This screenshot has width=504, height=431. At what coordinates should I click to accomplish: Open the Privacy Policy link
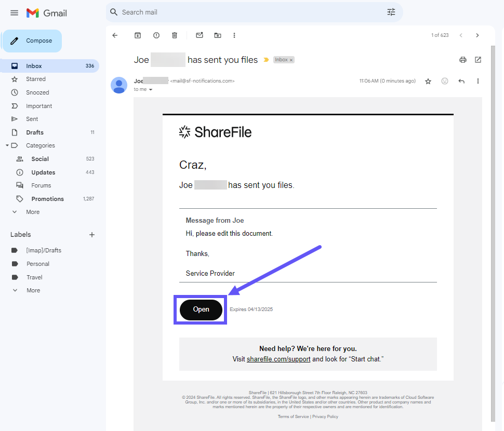[325, 416]
